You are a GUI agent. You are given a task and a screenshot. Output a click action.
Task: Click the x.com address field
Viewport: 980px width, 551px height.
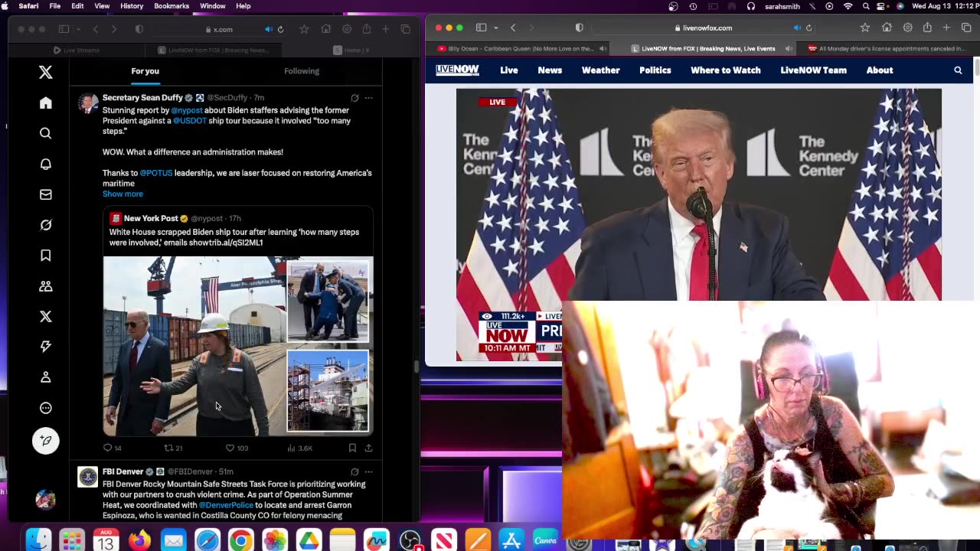[x=218, y=29]
